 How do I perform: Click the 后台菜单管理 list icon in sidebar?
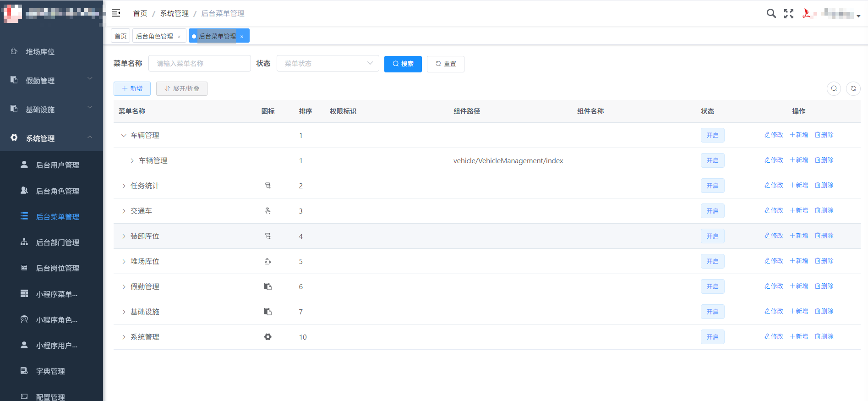point(24,216)
